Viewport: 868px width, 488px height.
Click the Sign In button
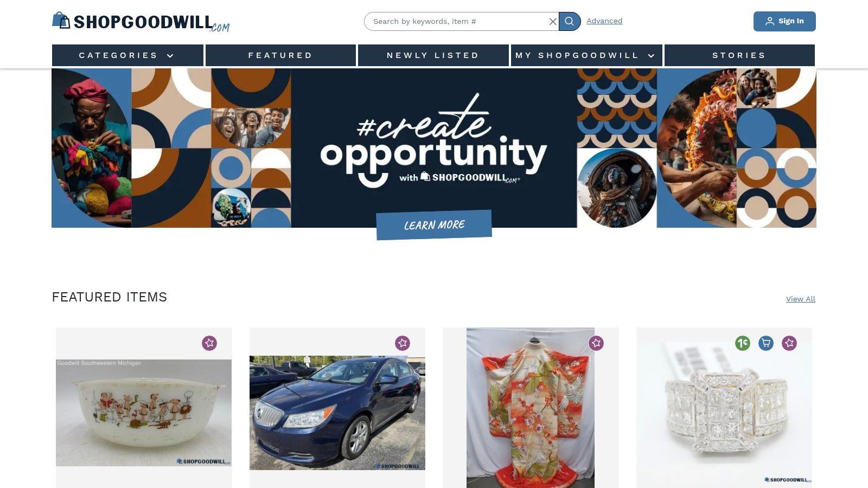tap(784, 21)
